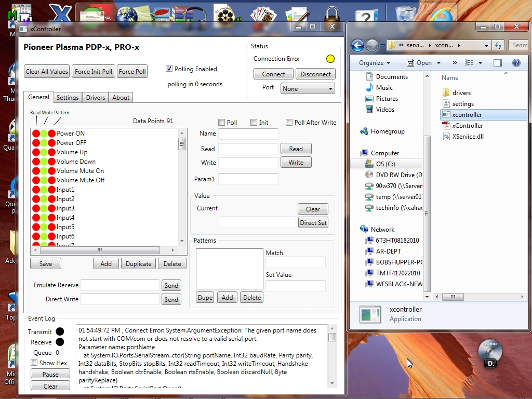Select the DVD RW Drive icon

(369, 175)
